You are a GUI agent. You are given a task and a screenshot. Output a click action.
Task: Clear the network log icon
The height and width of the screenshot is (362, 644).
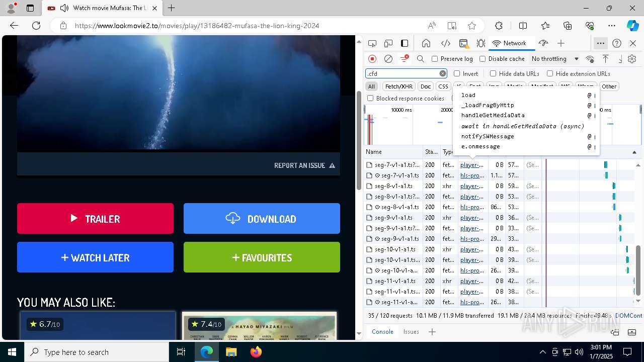(388, 59)
